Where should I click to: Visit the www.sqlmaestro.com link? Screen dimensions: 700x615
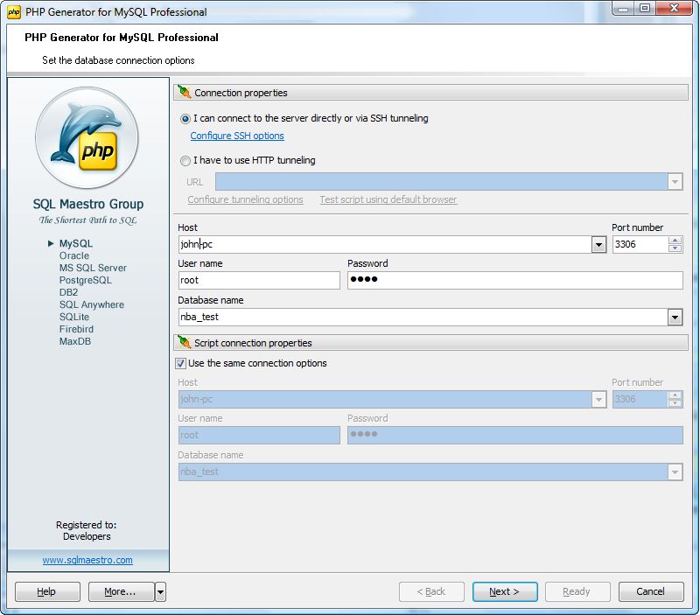87,560
